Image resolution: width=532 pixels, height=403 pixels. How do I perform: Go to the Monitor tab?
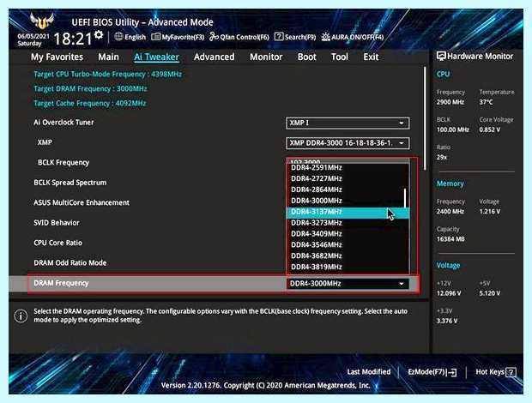pos(266,57)
